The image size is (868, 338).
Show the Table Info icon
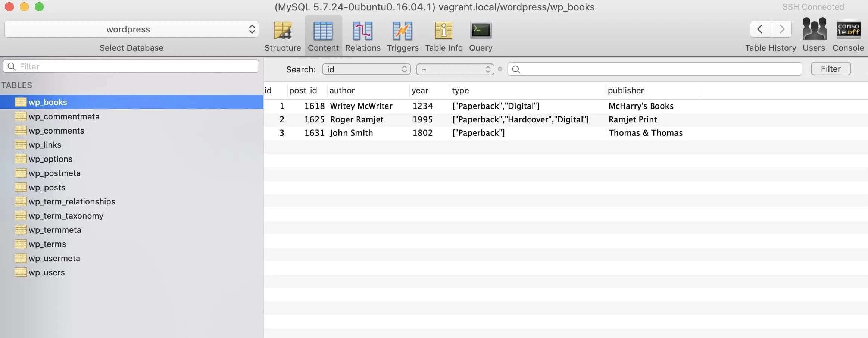click(x=443, y=31)
